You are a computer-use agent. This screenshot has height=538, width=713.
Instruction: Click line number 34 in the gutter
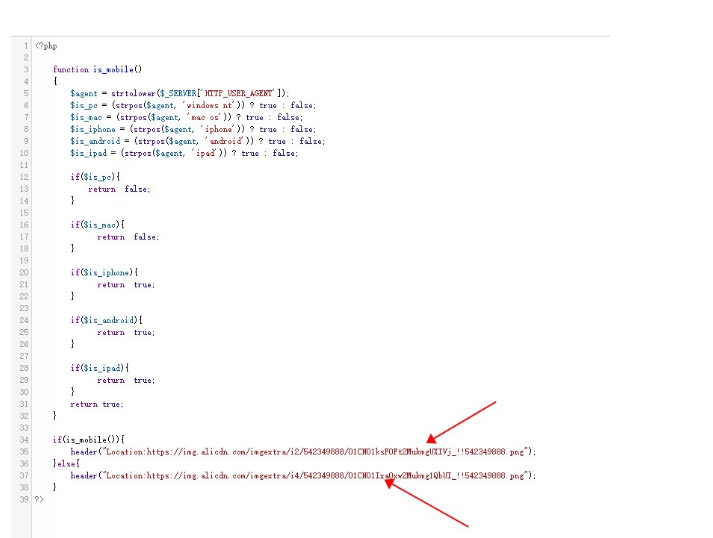click(24, 439)
